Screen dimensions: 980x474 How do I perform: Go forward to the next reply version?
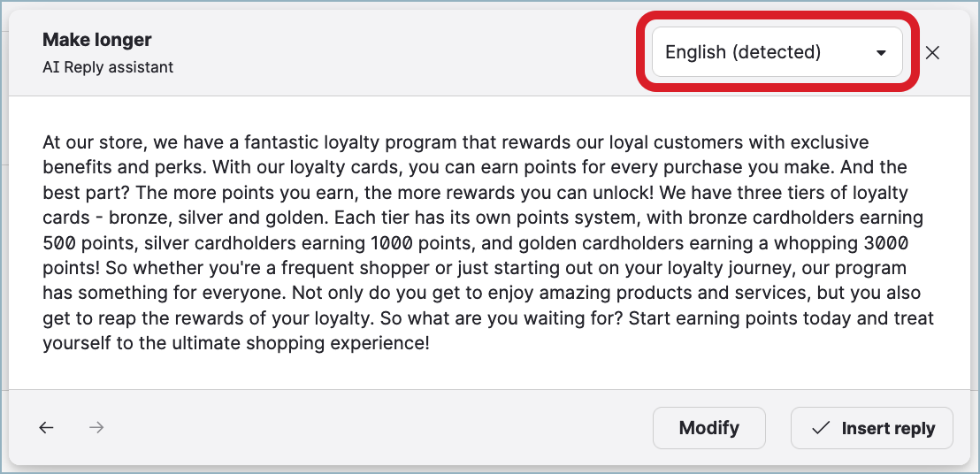(97, 428)
